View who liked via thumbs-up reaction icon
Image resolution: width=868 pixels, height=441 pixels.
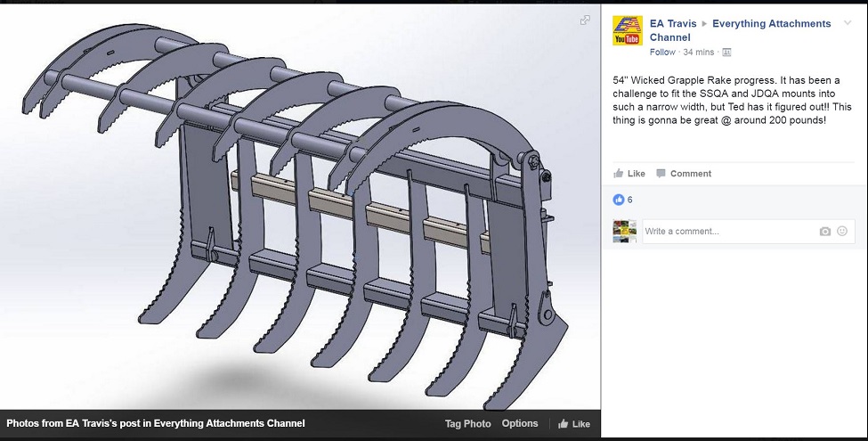click(619, 200)
